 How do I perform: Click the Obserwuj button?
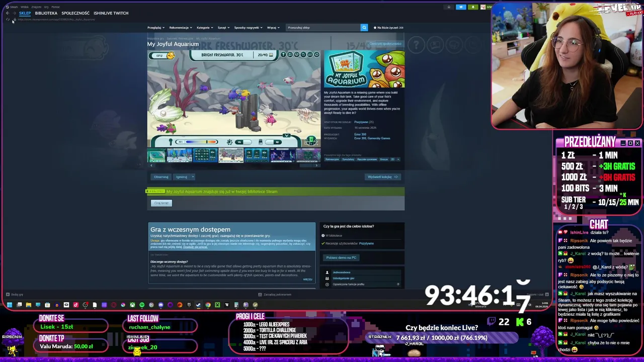tap(161, 177)
